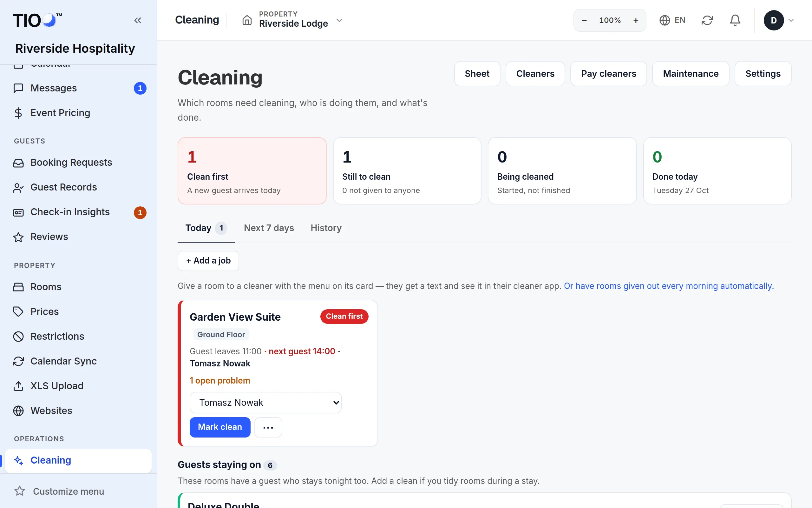Open the three-dot menu on Garden View Suite
Image resolution: width=812 pixels, height=508 pixels.
(x=268, y=427)
